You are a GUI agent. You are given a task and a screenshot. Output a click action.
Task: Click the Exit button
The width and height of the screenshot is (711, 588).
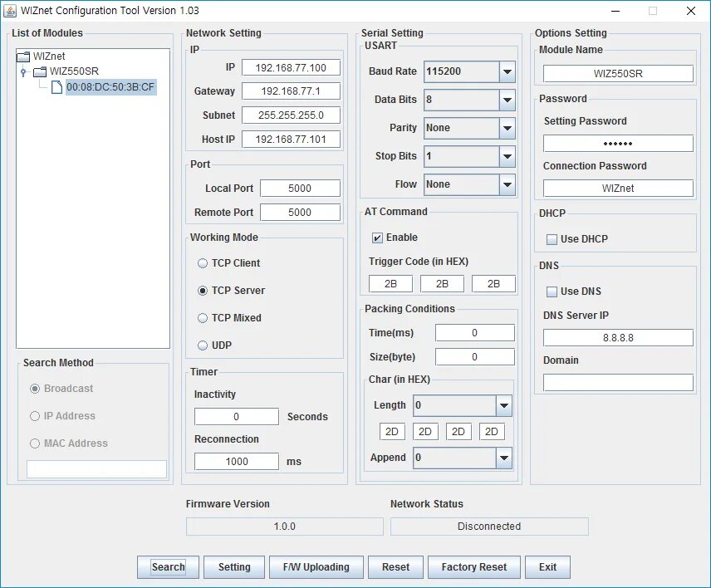547,567
